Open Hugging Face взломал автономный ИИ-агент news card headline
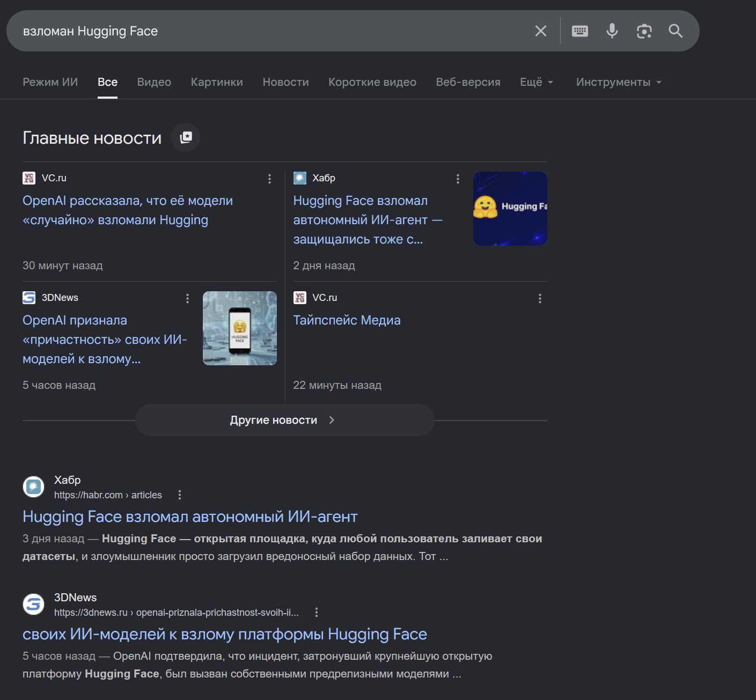This screenshot has height=700, width=756. (368, 220)
